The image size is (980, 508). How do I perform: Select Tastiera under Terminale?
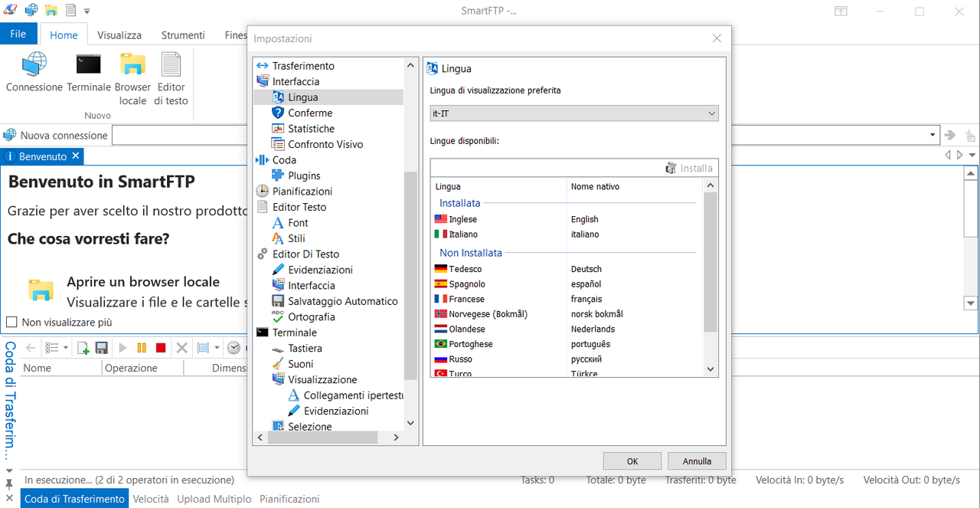coord(305,349)
